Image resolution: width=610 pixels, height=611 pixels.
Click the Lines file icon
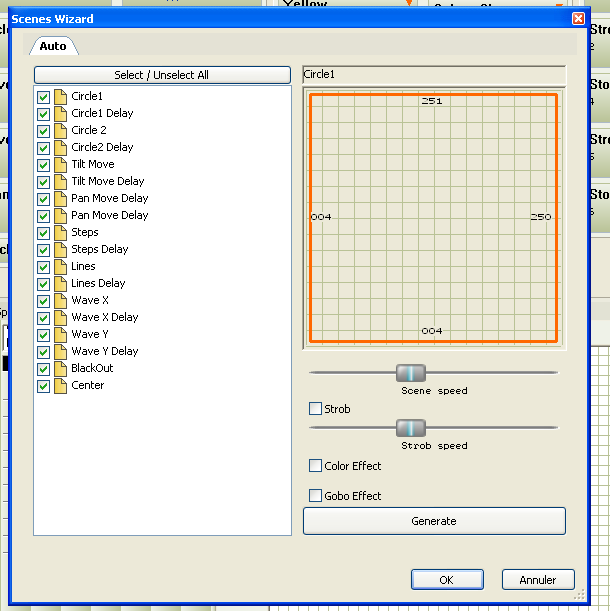pos(60,267)
